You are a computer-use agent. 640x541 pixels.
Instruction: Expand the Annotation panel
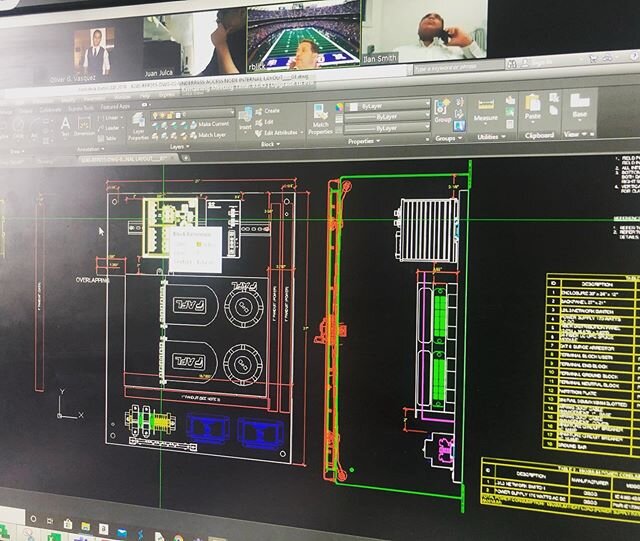[91, 149]
